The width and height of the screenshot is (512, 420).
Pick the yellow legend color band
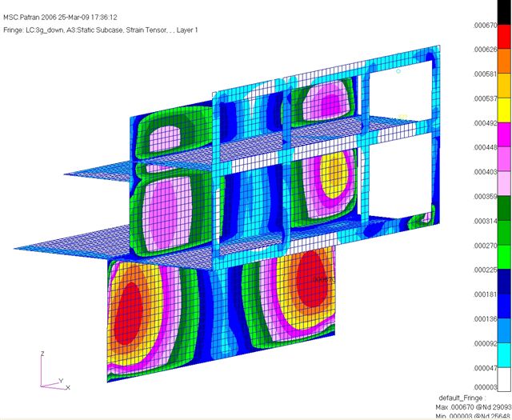[504, 110]
